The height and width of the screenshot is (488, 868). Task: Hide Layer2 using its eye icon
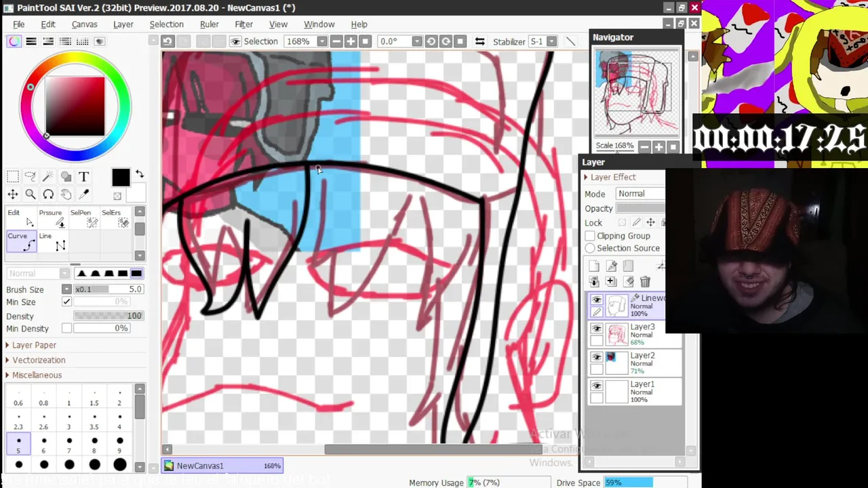coord(597,357)
